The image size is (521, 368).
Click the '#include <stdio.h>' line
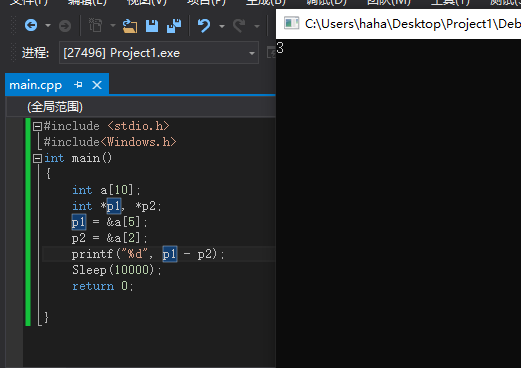pyautogui.click(x=106, y=126)
